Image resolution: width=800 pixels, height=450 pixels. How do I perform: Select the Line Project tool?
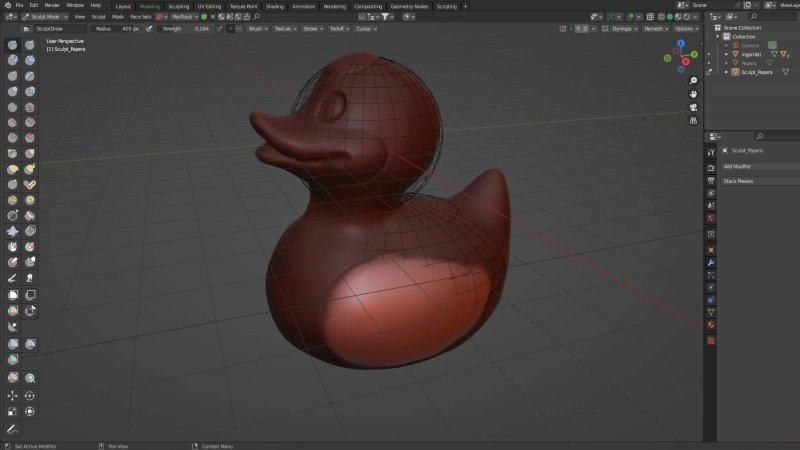pos(12,327)
